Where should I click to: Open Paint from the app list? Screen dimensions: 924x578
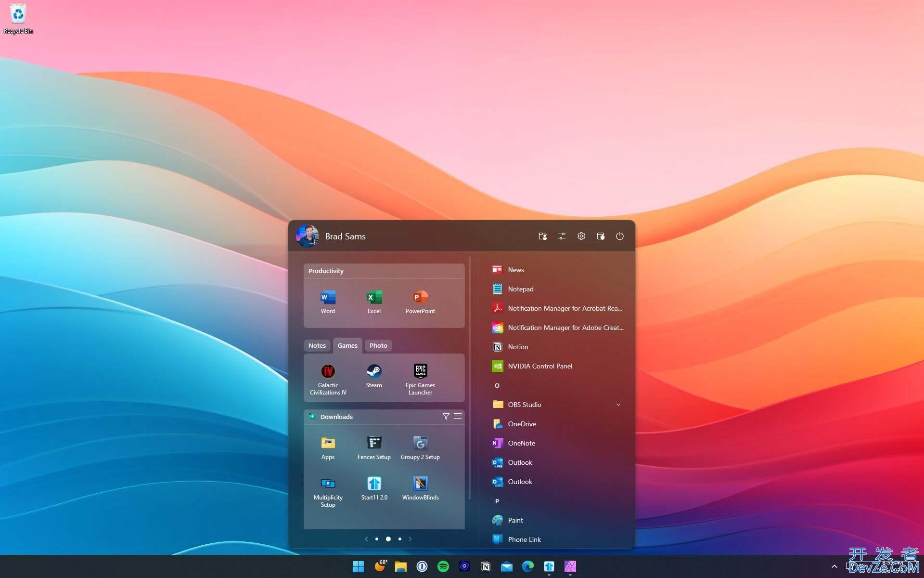[x=557, y=520]
